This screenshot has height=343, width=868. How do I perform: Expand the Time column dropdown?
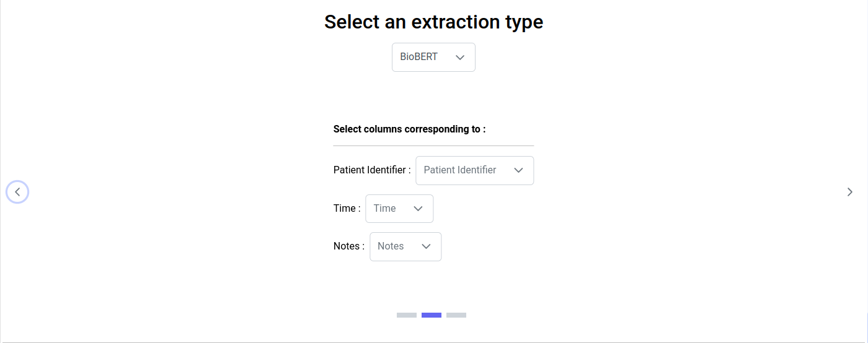(x=399, y=209)
